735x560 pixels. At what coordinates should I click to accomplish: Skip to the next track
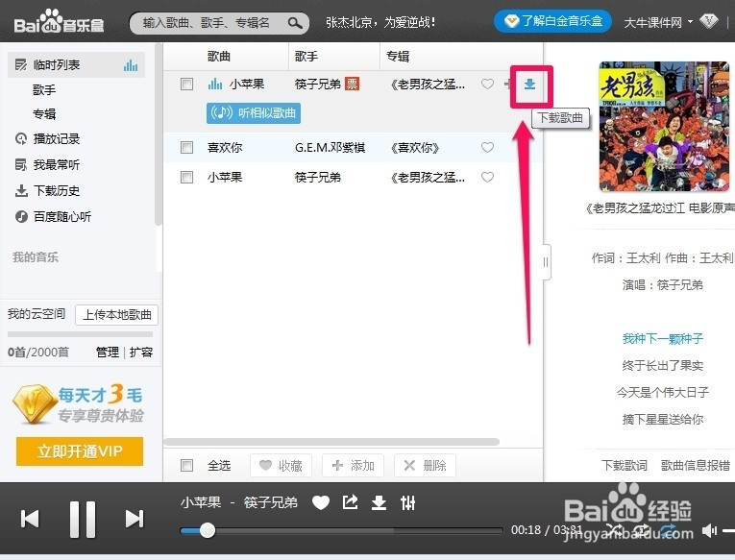tap(135, 519)
